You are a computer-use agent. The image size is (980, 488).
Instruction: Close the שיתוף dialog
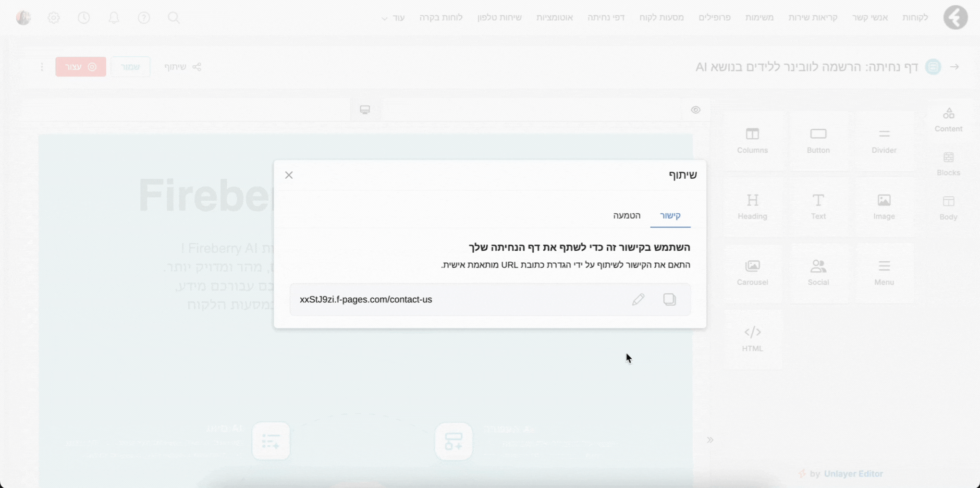point(289,175)
